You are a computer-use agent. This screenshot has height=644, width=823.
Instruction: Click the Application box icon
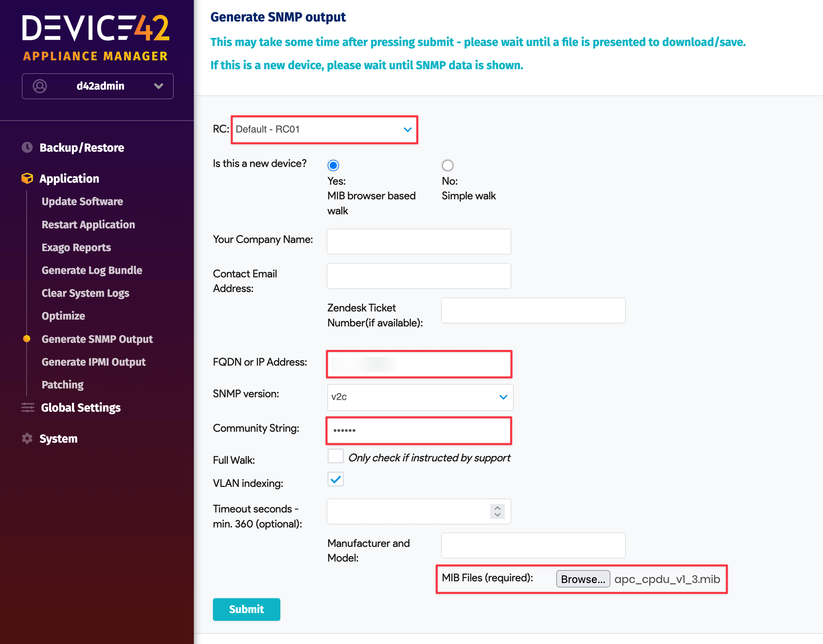[x=27, y=178]
